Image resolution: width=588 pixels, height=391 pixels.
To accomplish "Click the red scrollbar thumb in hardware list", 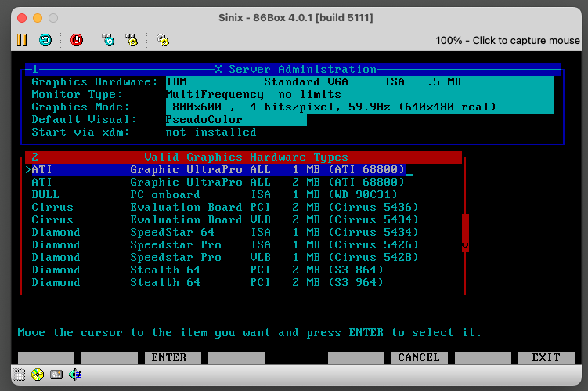I will click(465, 227).
